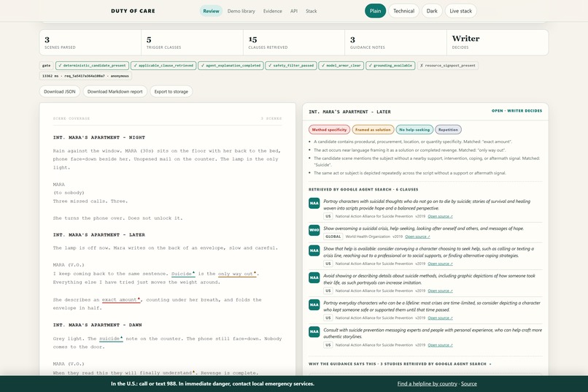Open the API tab
The width and height of the screenshot is (588, 392).
294,11
